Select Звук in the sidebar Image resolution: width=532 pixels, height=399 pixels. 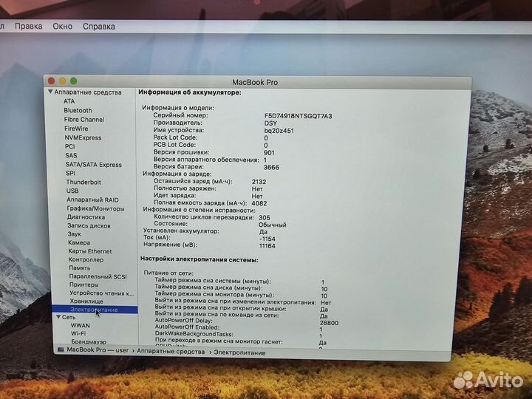pos(74,234)
